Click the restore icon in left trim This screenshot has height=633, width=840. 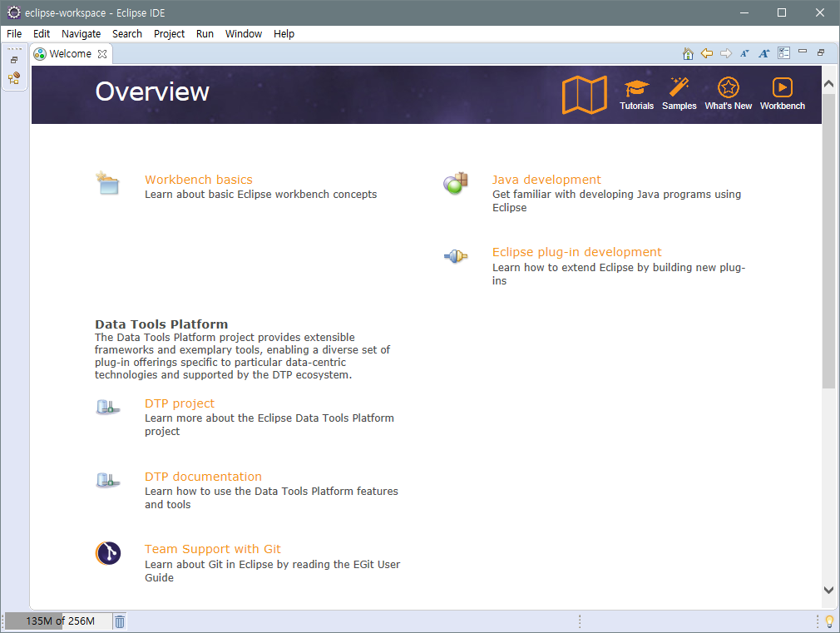tap(14, 60)
